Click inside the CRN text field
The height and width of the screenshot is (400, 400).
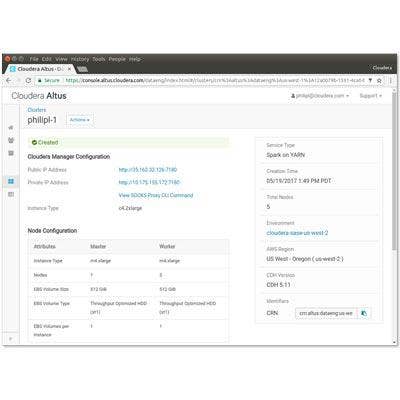[x=326, y=313]
